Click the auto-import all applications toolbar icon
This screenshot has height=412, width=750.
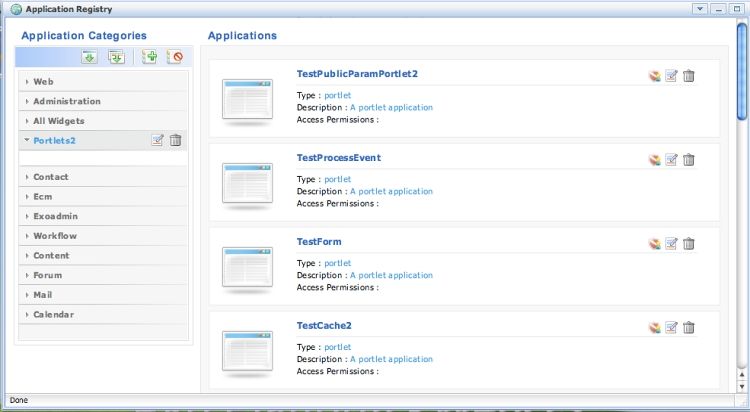click(x=116, y=57)
